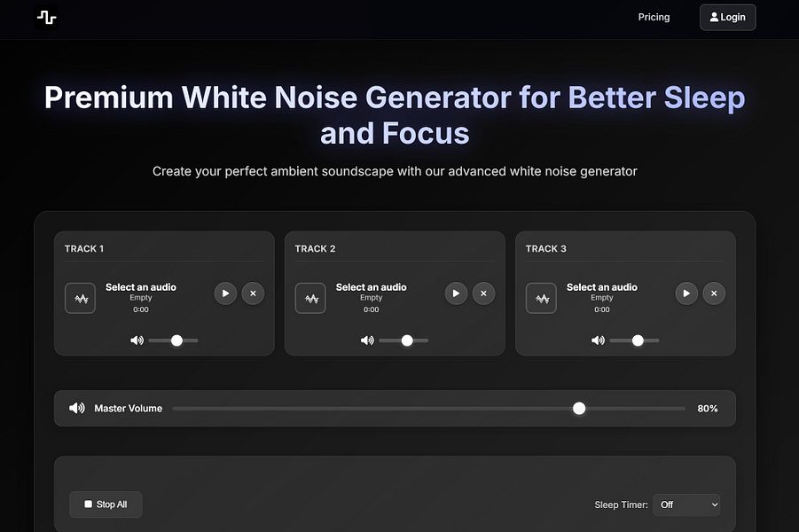Clear the audio selection on Track 1
This screenshot has height=532, width=799.
[253, 293]
